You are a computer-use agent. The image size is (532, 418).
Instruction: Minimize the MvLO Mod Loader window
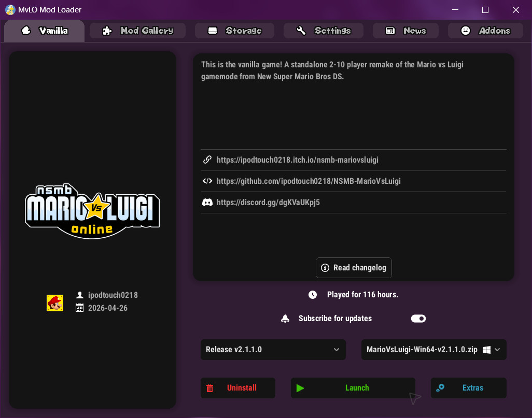[x=455, y=10]
